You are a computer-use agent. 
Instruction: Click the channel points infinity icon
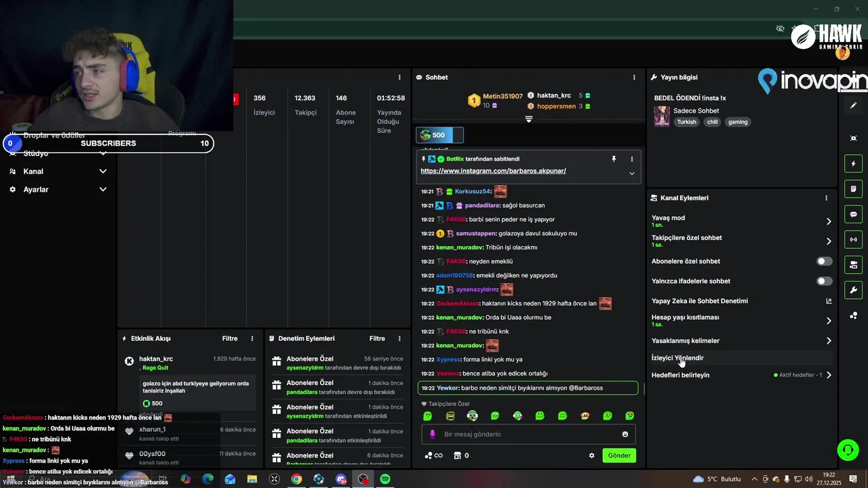pyautogui.click(x=434, y=455)
